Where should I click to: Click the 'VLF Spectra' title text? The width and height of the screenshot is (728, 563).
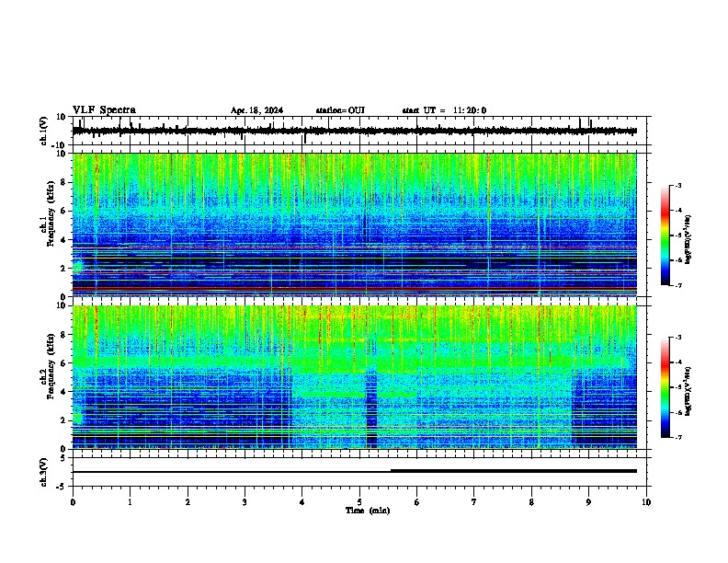(104, 110)
